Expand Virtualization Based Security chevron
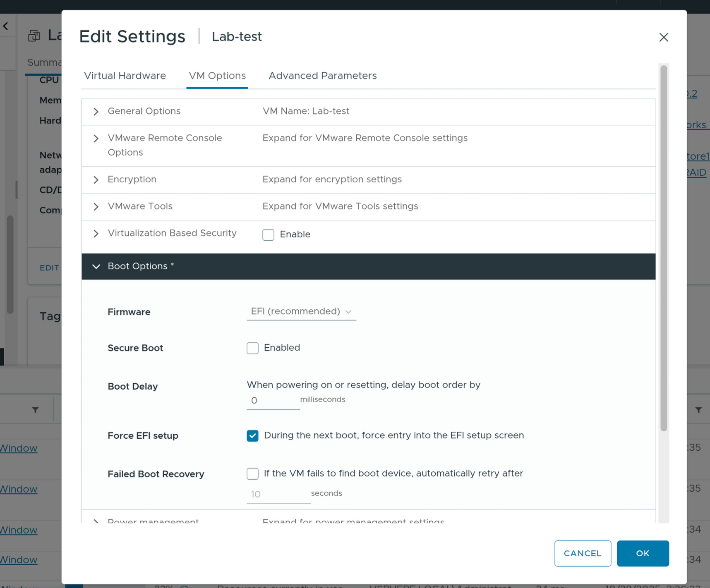Screen dimensions: 710x588 click(x=96, y=234)
